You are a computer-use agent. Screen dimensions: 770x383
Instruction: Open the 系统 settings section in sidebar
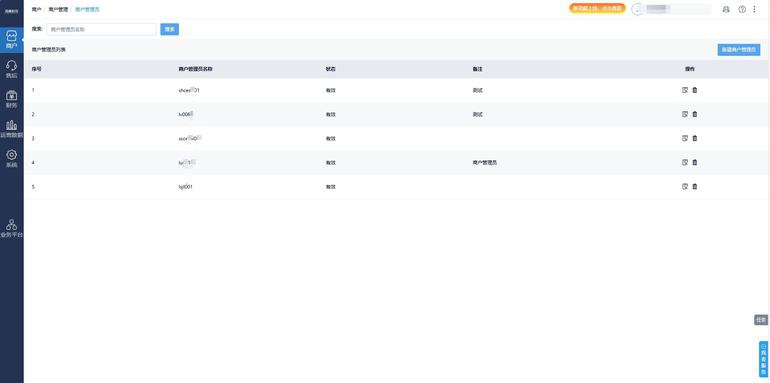[11, 159]
